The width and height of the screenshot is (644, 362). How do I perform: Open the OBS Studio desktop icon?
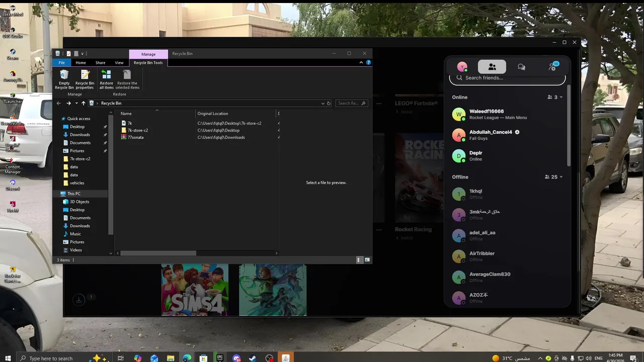pyautogui.click(x=13, y=32)
